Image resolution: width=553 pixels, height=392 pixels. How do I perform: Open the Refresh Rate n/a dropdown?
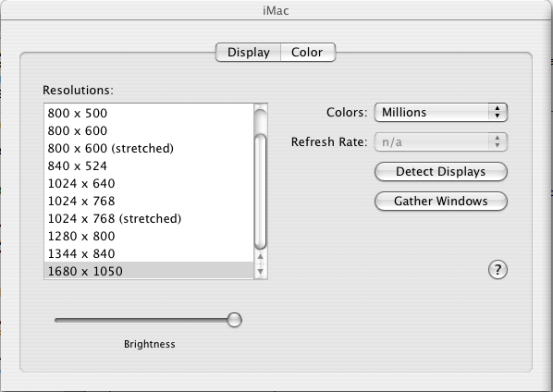point(441,142)
